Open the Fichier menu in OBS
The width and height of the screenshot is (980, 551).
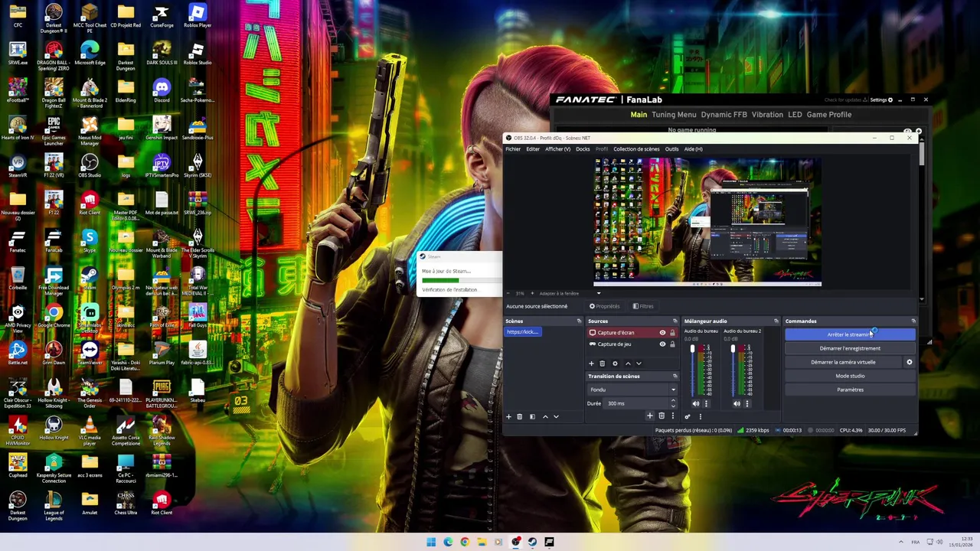(512, 149)
